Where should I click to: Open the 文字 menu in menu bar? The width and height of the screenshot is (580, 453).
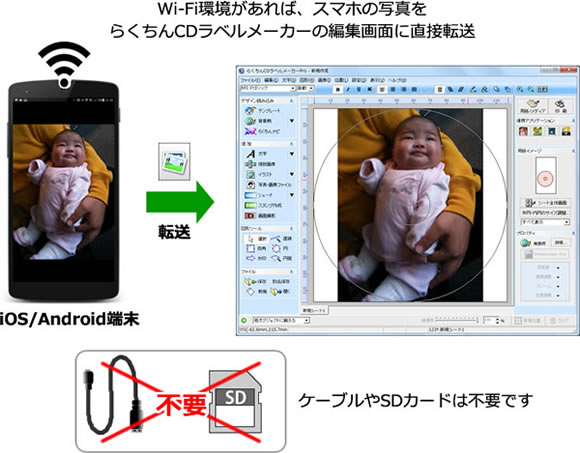click(289, 80)
